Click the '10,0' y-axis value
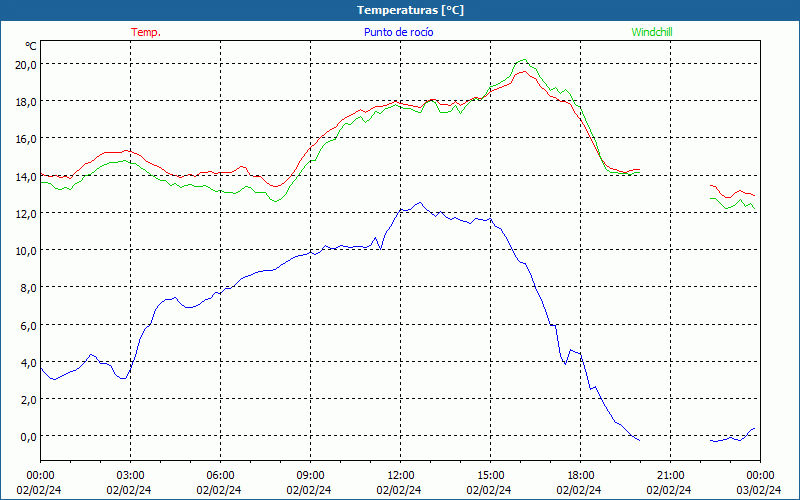800x500 pixels. point(27,251)
